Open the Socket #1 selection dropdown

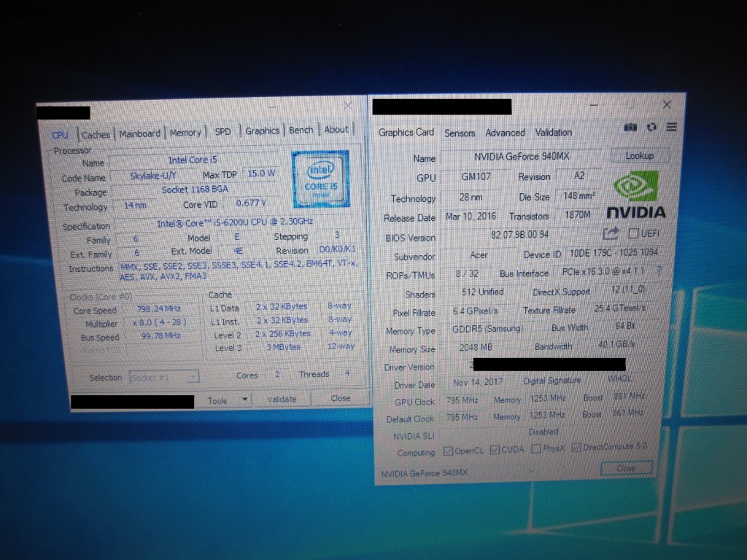(x=163, y=377)
